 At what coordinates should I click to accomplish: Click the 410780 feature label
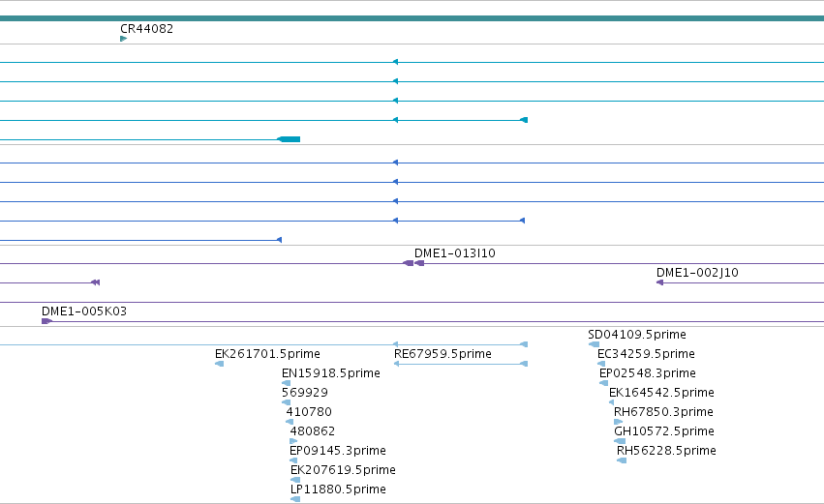309,412
